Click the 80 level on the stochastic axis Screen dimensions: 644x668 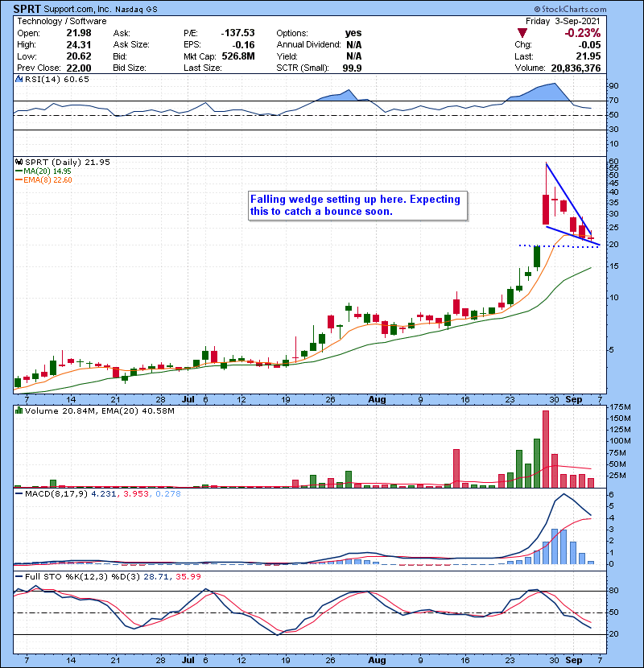click(x=613, y=591)
